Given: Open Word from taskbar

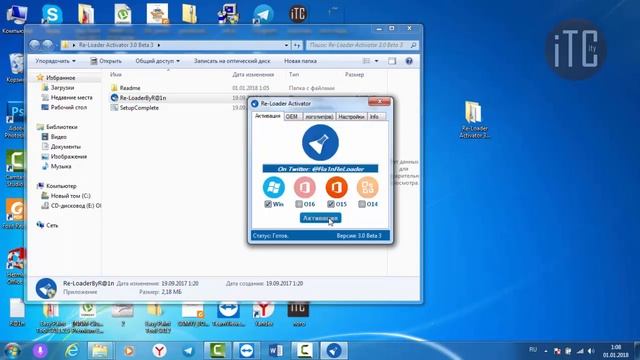Looking at the screenshot, I should click(x=276, y=351).
